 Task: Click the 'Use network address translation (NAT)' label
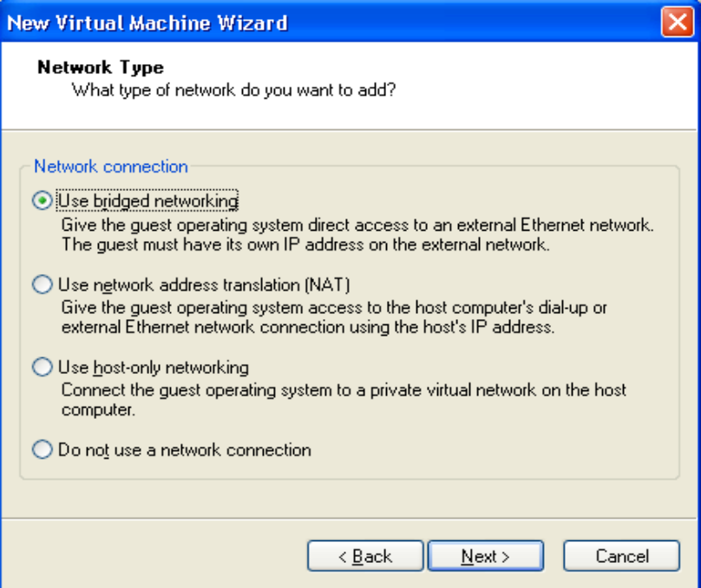coord(204,284)
